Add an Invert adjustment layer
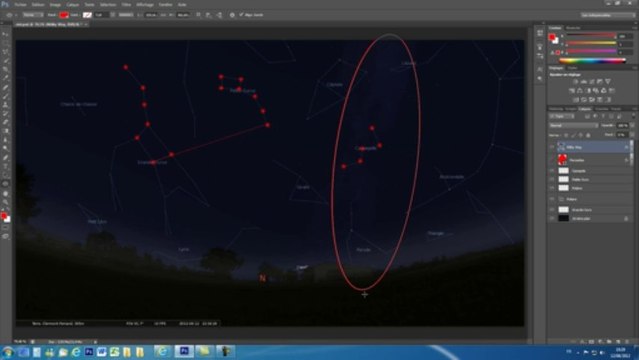This screenshot has height=360, width=639. pos(575,100)
